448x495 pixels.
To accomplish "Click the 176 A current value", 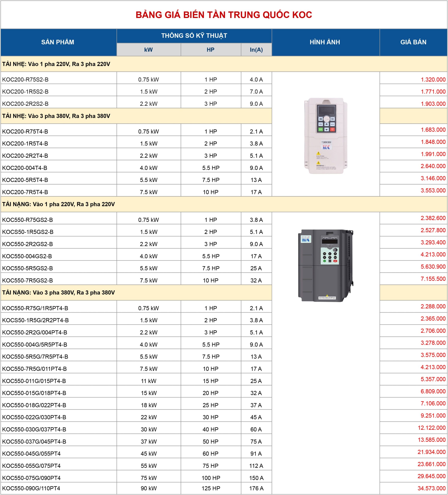I will 256,488.
